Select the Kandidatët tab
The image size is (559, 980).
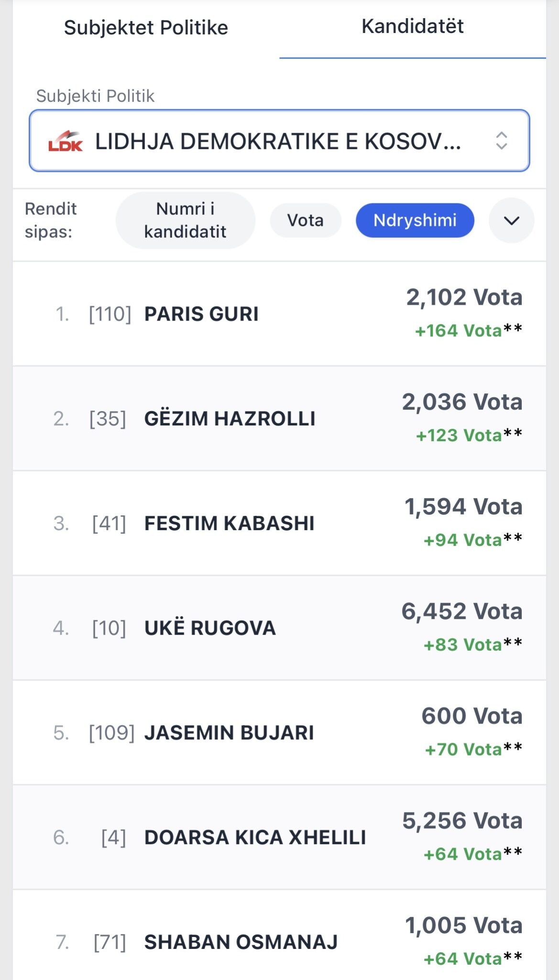(412, 27)
